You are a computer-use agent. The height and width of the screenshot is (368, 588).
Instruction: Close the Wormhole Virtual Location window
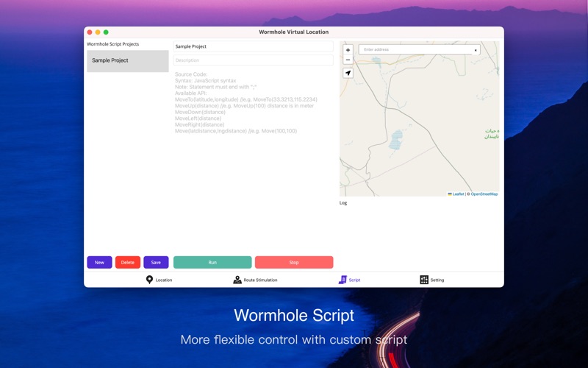[90, 32]
